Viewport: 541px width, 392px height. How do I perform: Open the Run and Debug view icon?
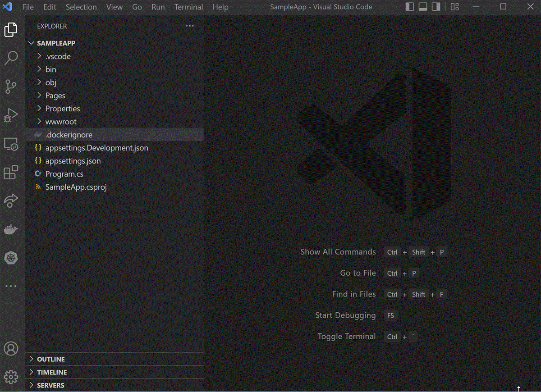[11, 115]
